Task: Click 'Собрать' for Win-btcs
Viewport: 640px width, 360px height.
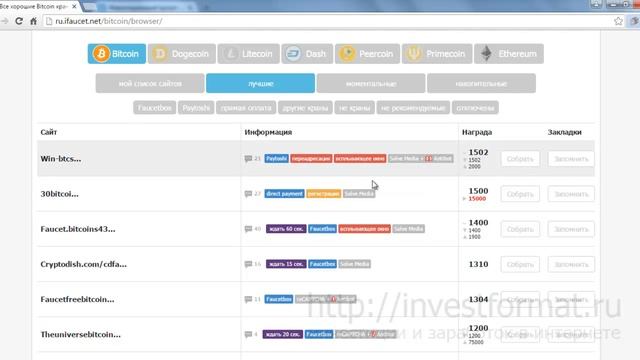Action: (x=520, y=159)
